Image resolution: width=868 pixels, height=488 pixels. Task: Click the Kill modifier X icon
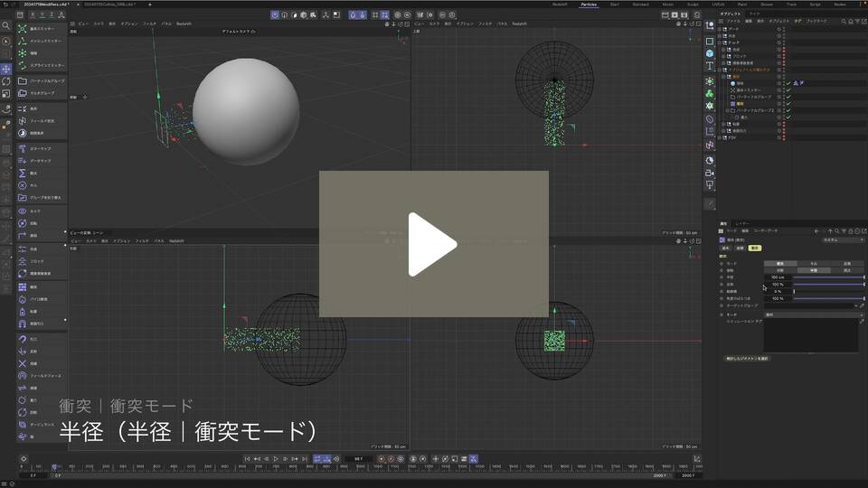click(x=22, y=185)
